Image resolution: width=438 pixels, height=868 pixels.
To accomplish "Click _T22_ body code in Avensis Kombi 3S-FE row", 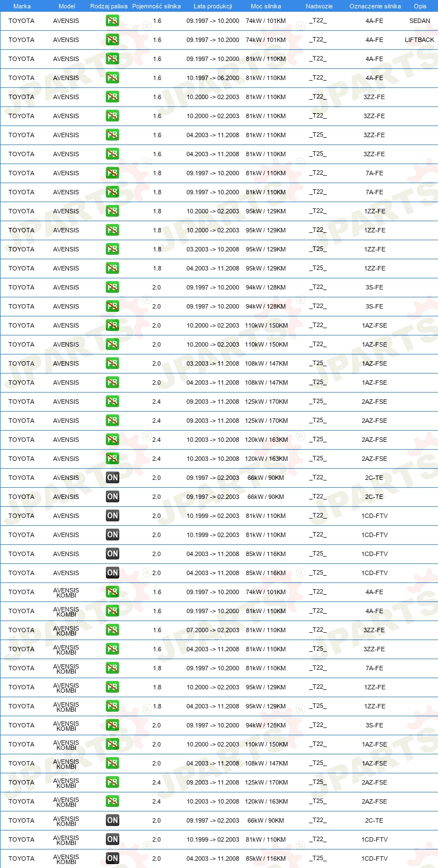I will click(318, 725).
